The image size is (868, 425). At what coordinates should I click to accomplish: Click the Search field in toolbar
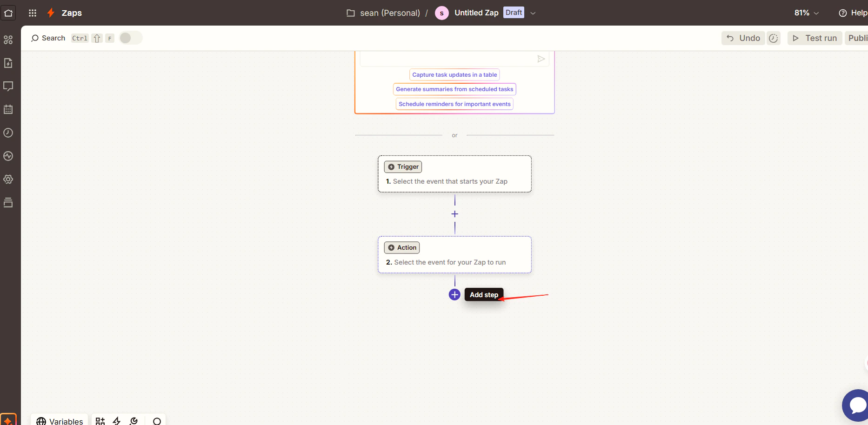48,38
